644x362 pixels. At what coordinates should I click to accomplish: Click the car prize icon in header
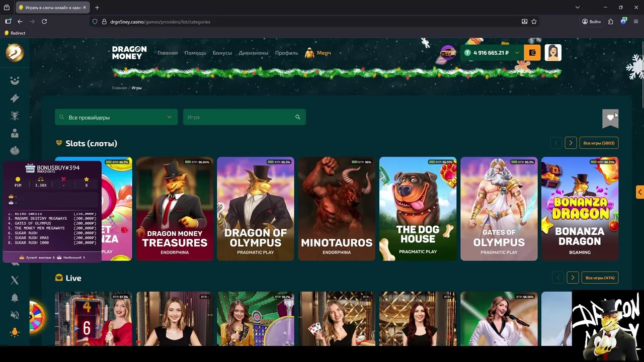447,53
